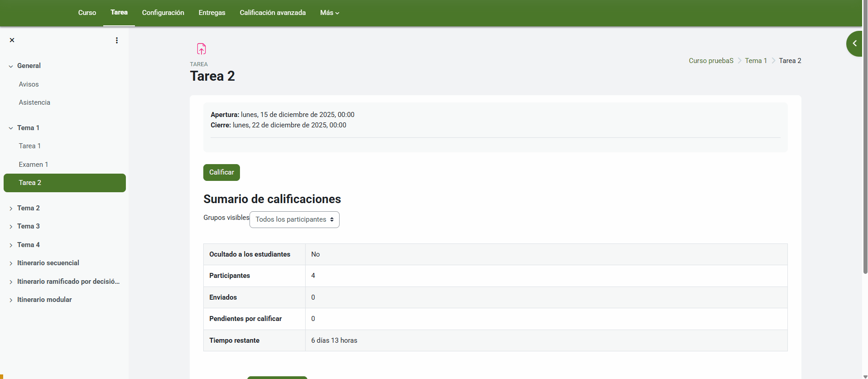Click the '6 días 13 horas' value

coord(334,340)
